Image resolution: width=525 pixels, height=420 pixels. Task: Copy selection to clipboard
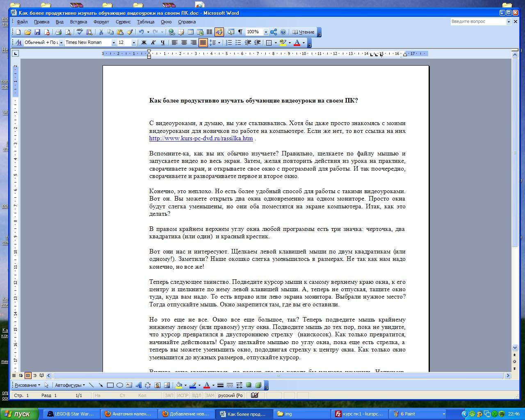tap(110, 32)
